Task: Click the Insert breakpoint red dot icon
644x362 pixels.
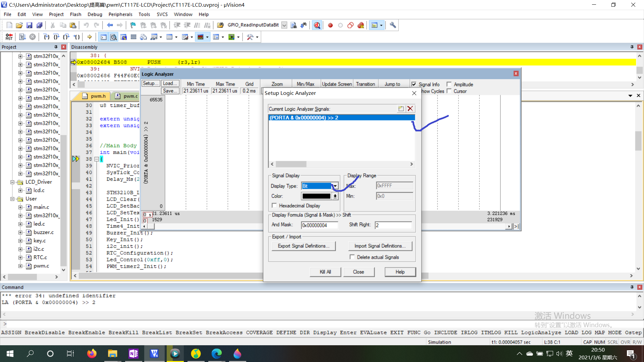Action: 330,25
